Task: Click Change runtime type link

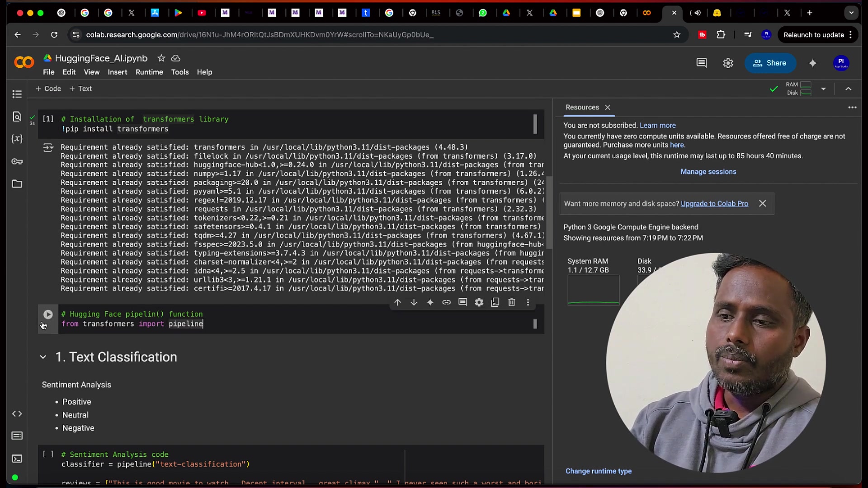Action: pos(599,471)
